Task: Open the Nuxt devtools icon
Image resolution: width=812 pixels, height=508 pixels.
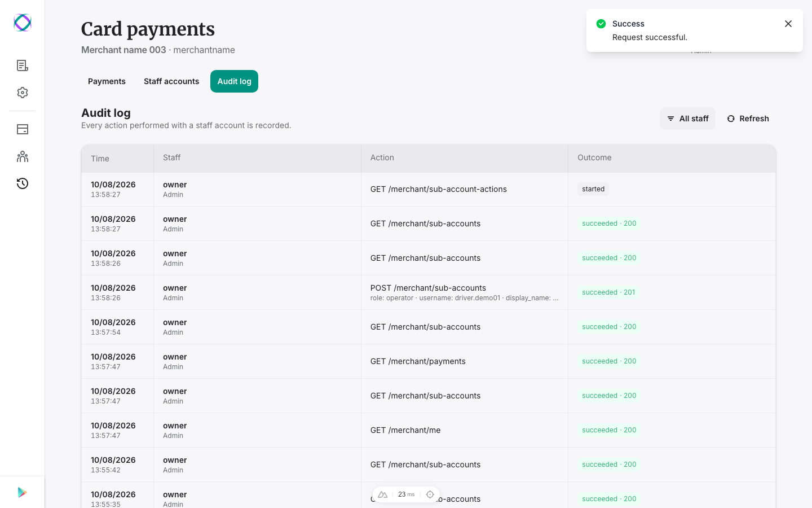Action: point(383,494)
